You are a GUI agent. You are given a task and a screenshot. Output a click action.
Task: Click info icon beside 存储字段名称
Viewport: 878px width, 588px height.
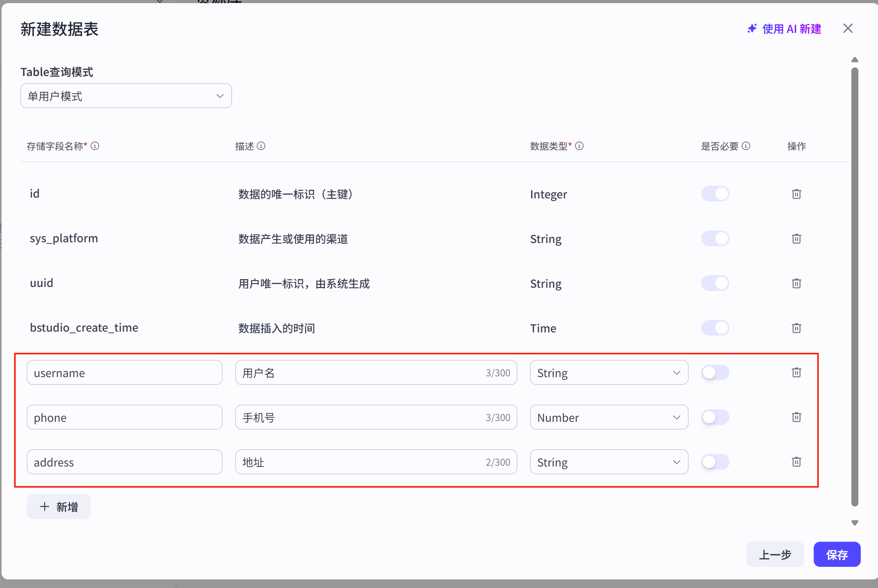pyautogui.click(x=95, y=146)
